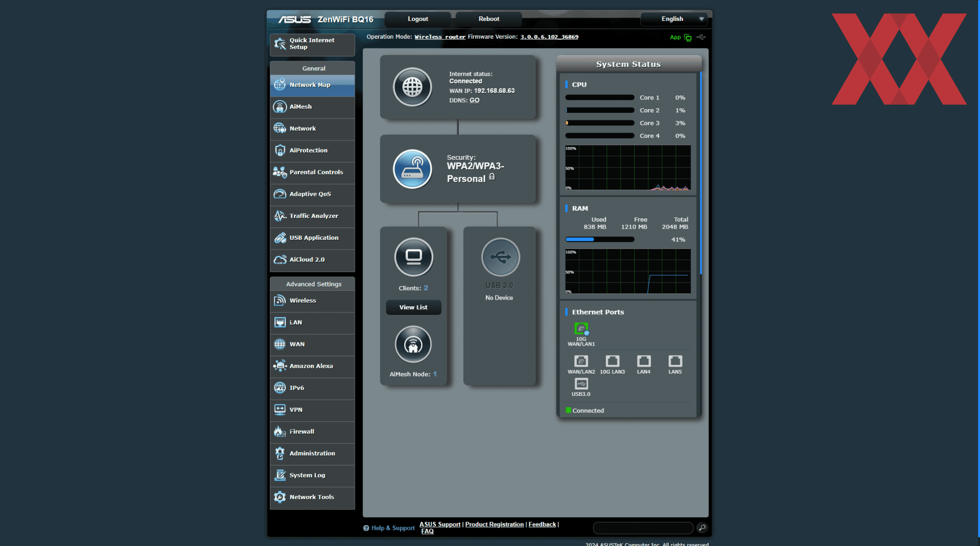The image size is (980, 546).
Task: Open the LAN settings
Action: (x=312, y=322)
